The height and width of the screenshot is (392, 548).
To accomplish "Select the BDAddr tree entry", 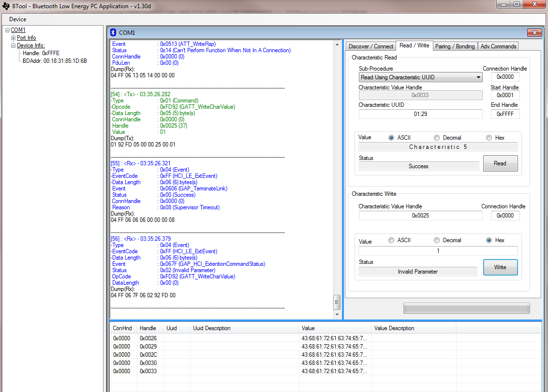I will 55,61.
